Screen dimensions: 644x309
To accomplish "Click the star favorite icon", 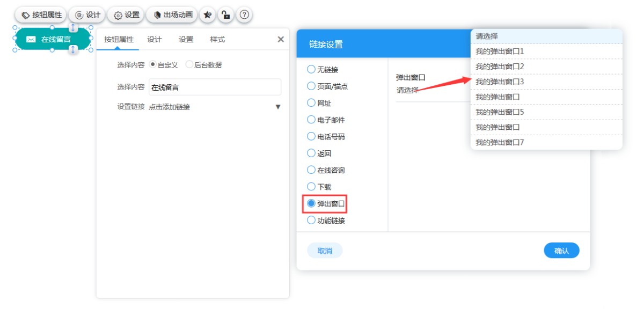I will (208, 15).
